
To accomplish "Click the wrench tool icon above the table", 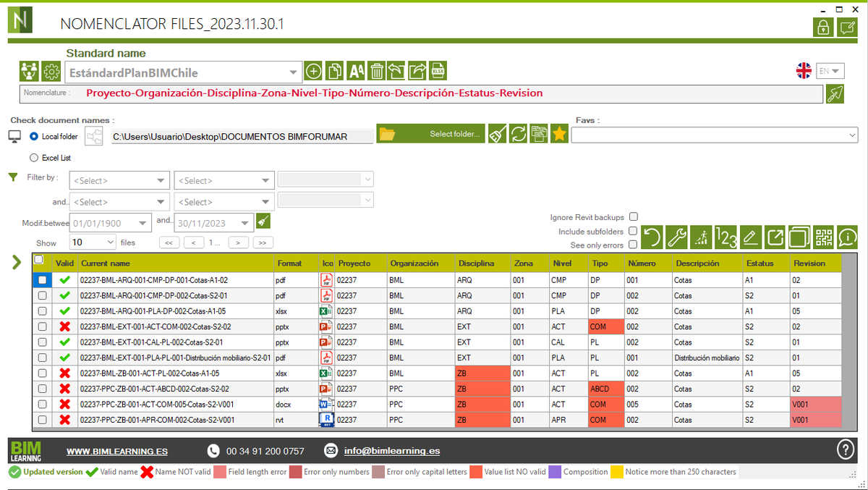I will 677,236.
